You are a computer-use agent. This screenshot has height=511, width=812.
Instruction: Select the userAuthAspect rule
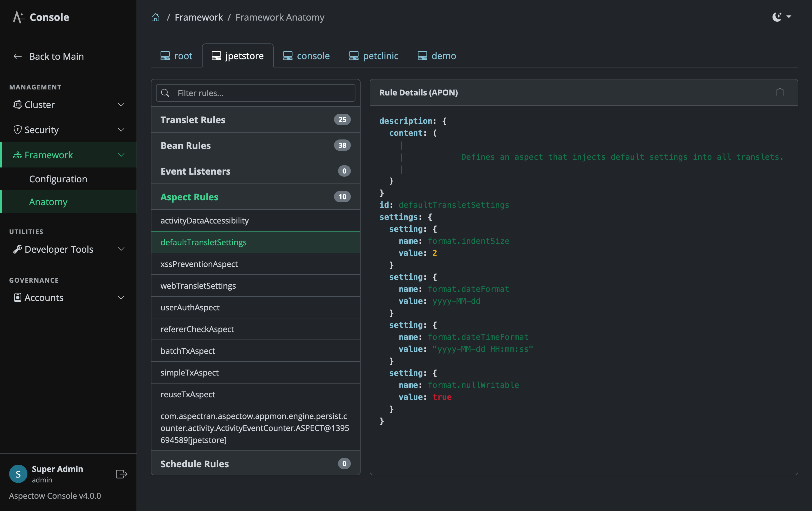(256, 307)
